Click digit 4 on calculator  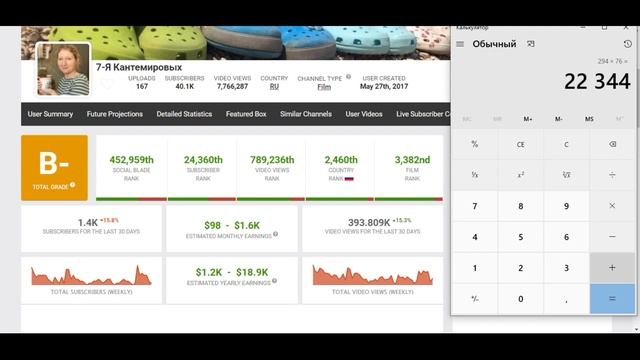coord(475,237)
